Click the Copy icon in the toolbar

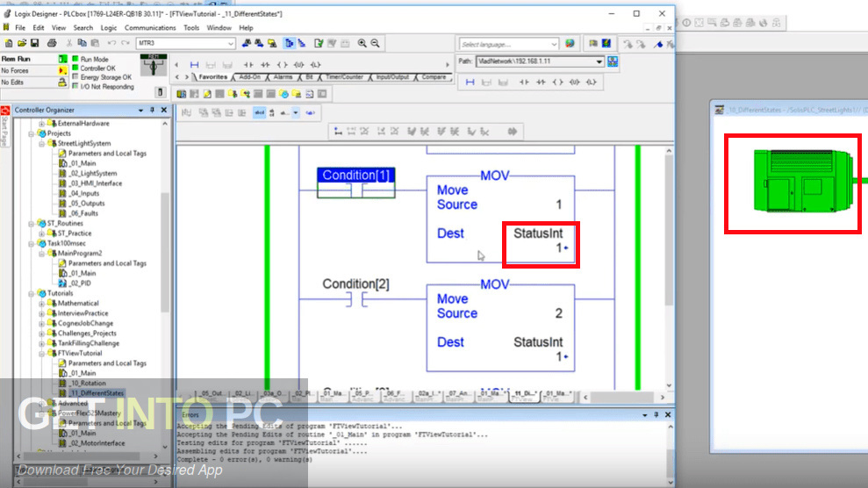click(x=82, y=43)
